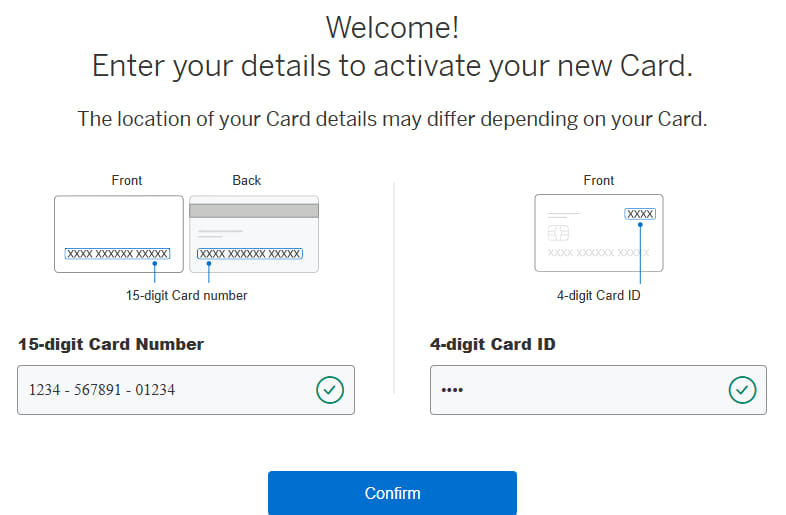Click the "15-digit Card Number" field label
Image resolution: width=786 pixels, height=515 pixels.
point(111,344)
